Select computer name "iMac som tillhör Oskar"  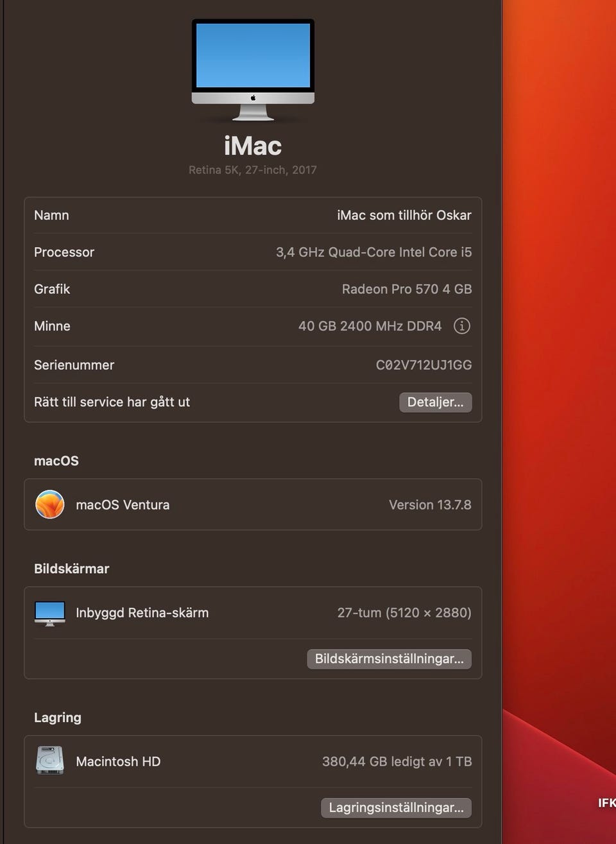click(x=404, y=216)
